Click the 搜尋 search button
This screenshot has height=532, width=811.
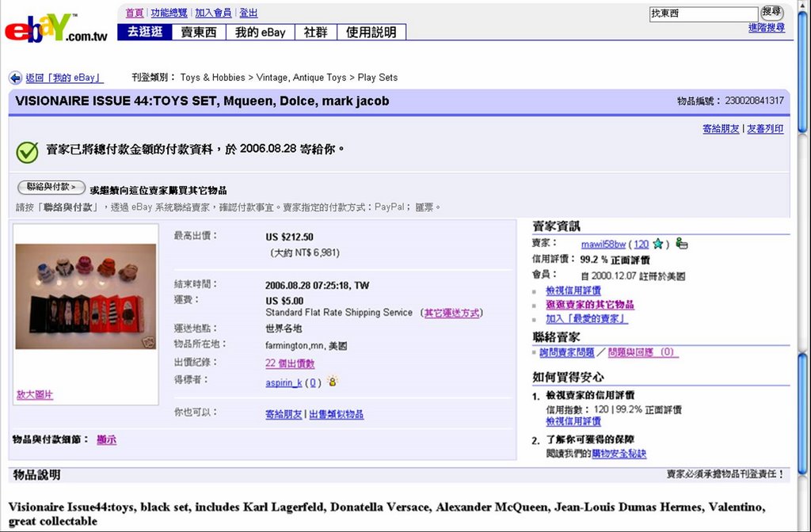(x=771, y=12)
